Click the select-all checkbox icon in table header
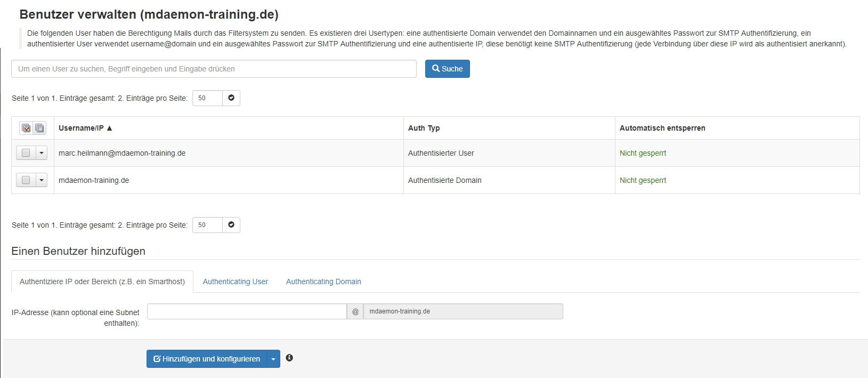This screenshot has height=378, width=868. click(26, 128)
